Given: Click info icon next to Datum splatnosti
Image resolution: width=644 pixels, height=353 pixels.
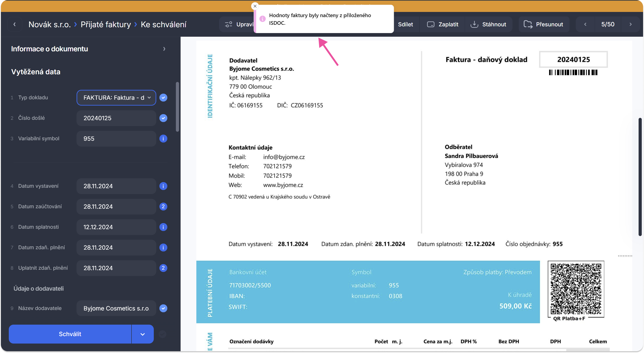Looking at the screenshot, I should click(x=163, y=227).
